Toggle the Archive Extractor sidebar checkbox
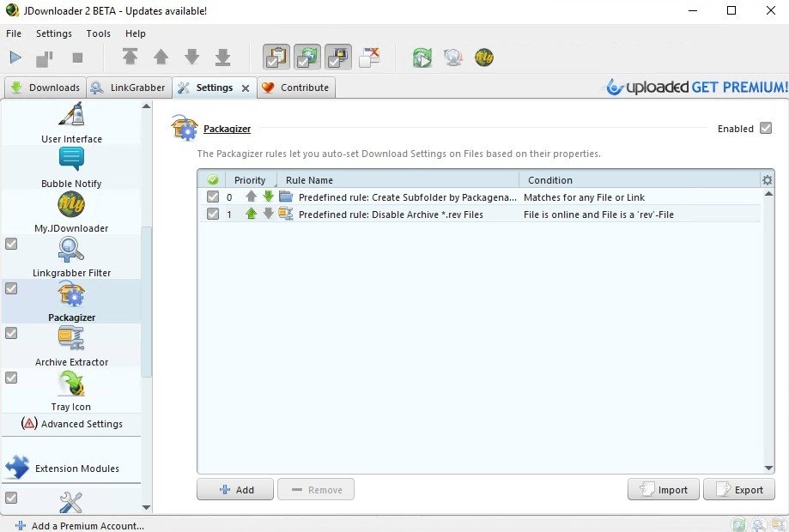Viewport: 789px width, 532px height. 11,334
